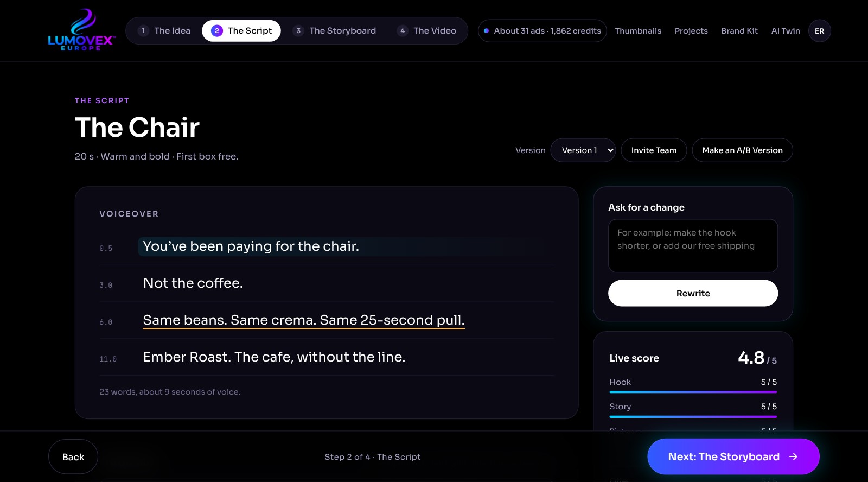Click the Story score progress bar
This screenshot has height=482, width=868.
click(x=693, y=416)
